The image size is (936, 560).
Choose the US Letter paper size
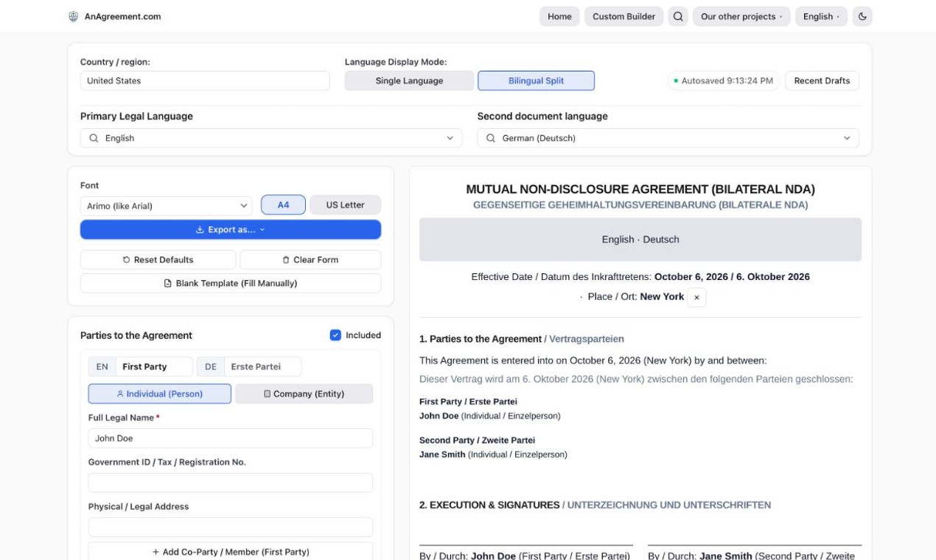[x=345, y=205]
